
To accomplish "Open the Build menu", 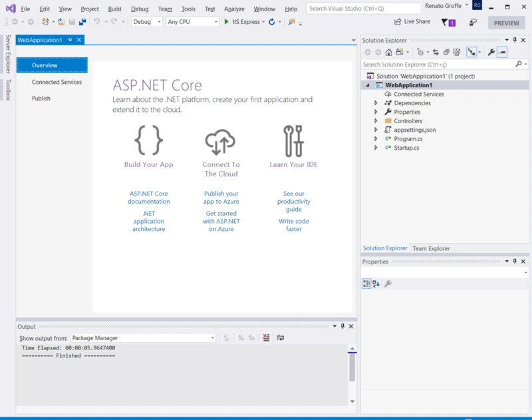I will click(114, 9).
